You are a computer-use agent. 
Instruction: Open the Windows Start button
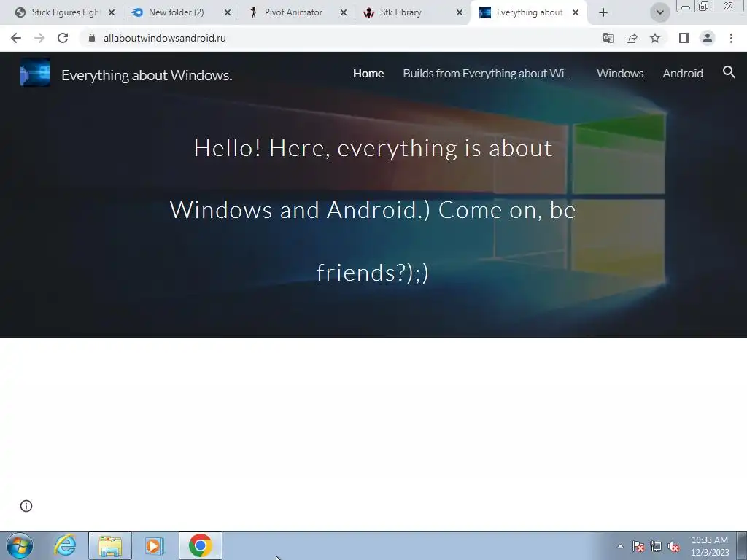[x=20, y=545]
